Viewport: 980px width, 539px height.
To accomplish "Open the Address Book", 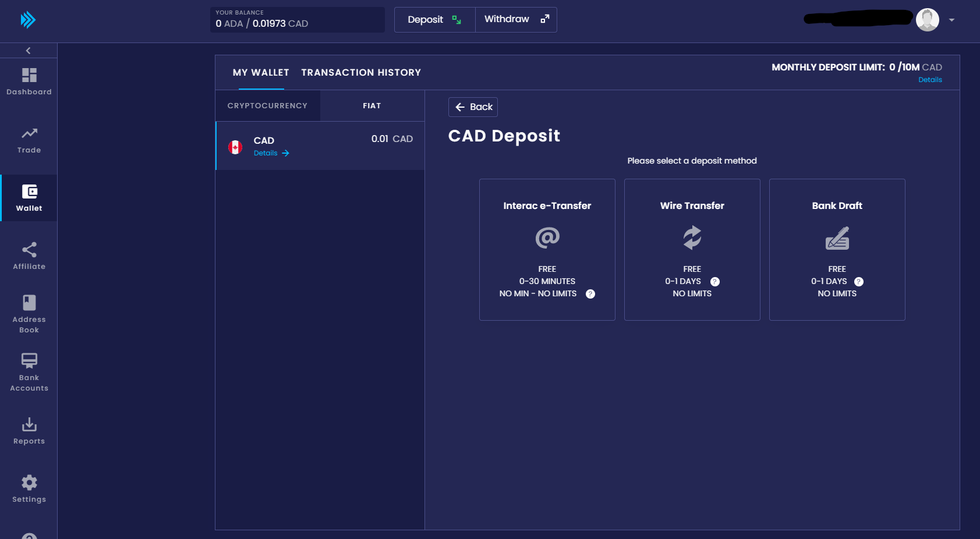I will pyautogui.click(x=29, y=301).
